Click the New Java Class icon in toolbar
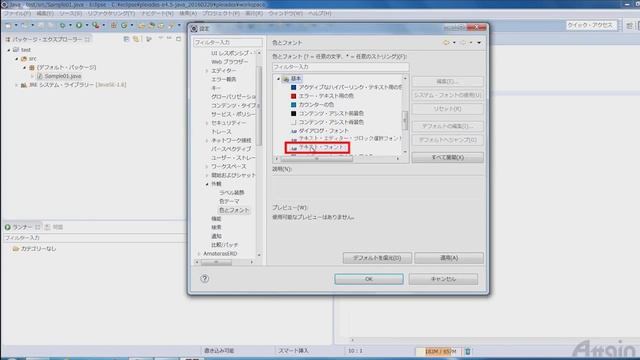 [x=124, y=25]
